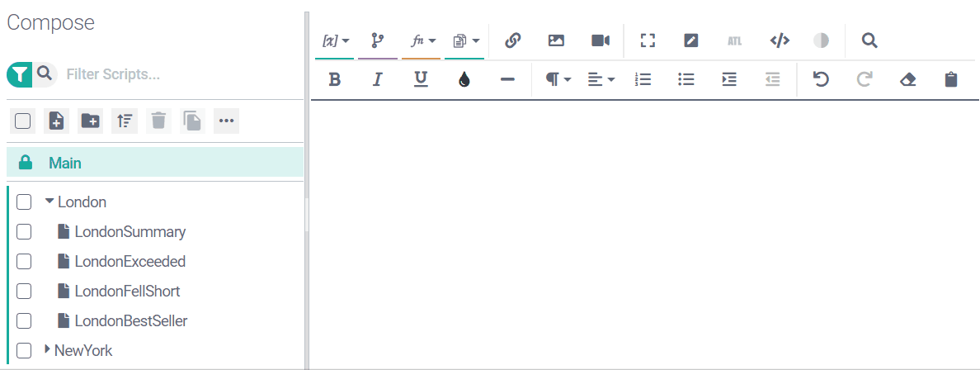Click the greyed ATL button
Viewport: 980px width, 370px height.
[734, 41]
